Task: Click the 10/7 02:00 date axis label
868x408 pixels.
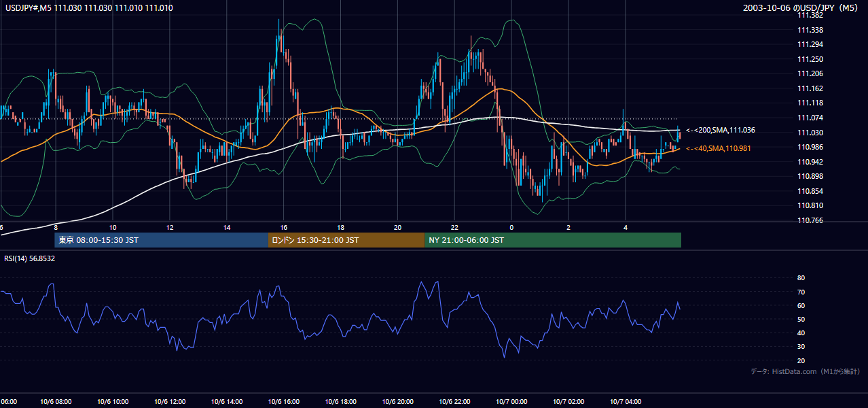Action: [568, 402]
